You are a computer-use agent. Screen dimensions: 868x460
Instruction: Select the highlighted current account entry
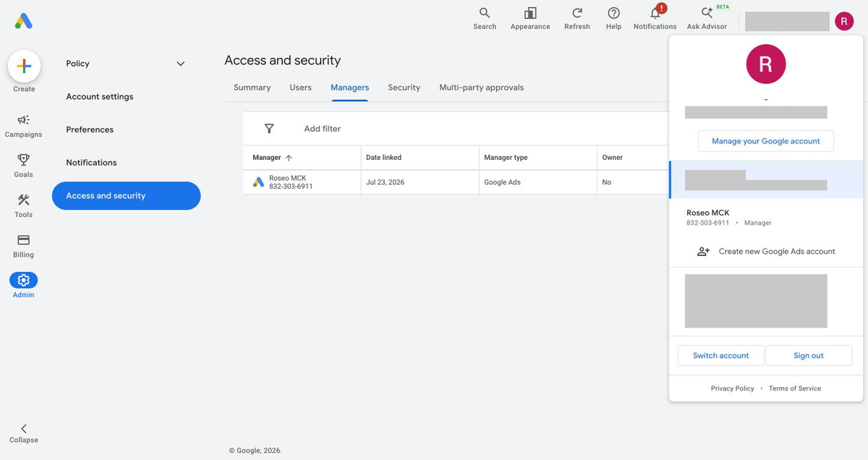(x=766, y=179)
